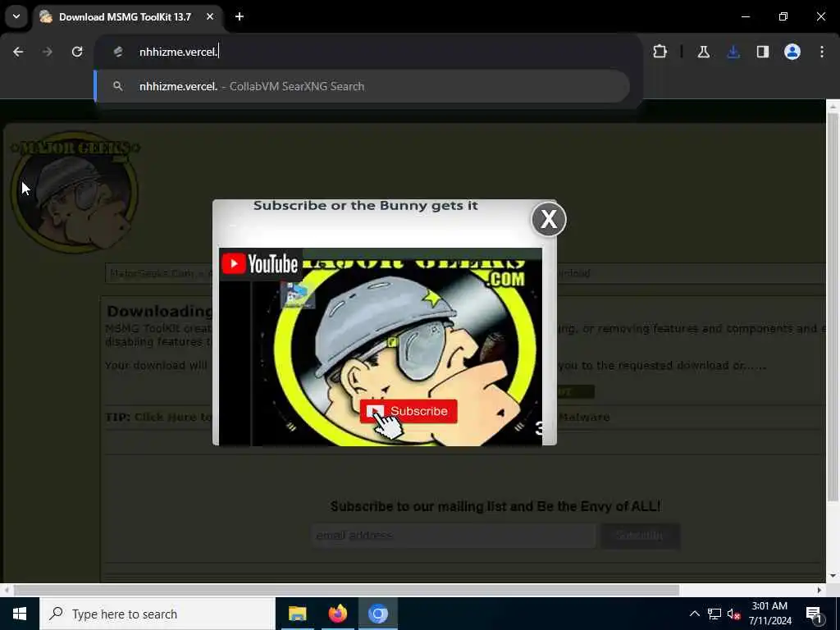
Task: Open the Windows Start menu
Action: (20, 614)
